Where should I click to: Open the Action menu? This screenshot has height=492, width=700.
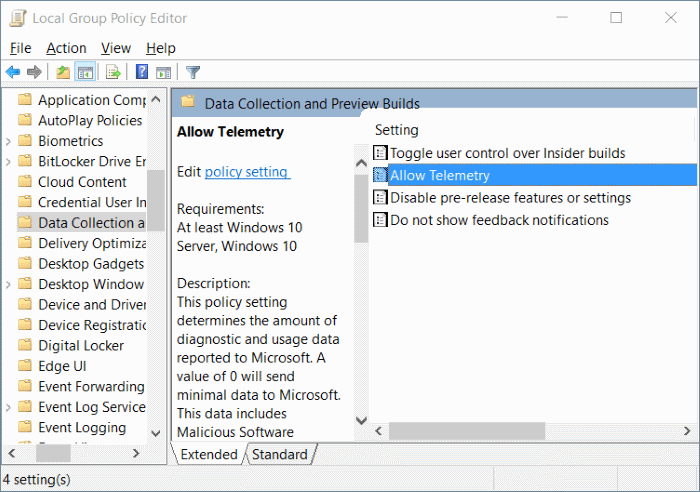tap(66, 48)
